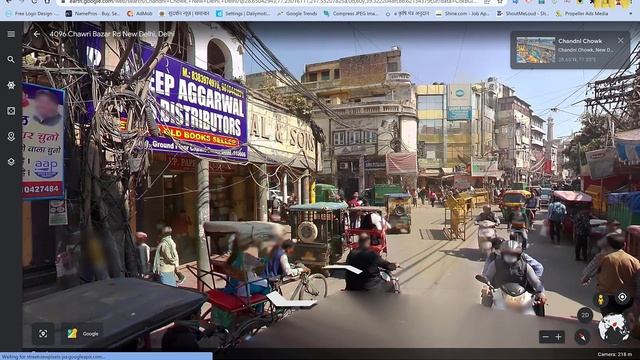The height and width of the screenshot is (360, 640).
Task: Open the Google Trends bookmark
Action: tap(297, 13)
